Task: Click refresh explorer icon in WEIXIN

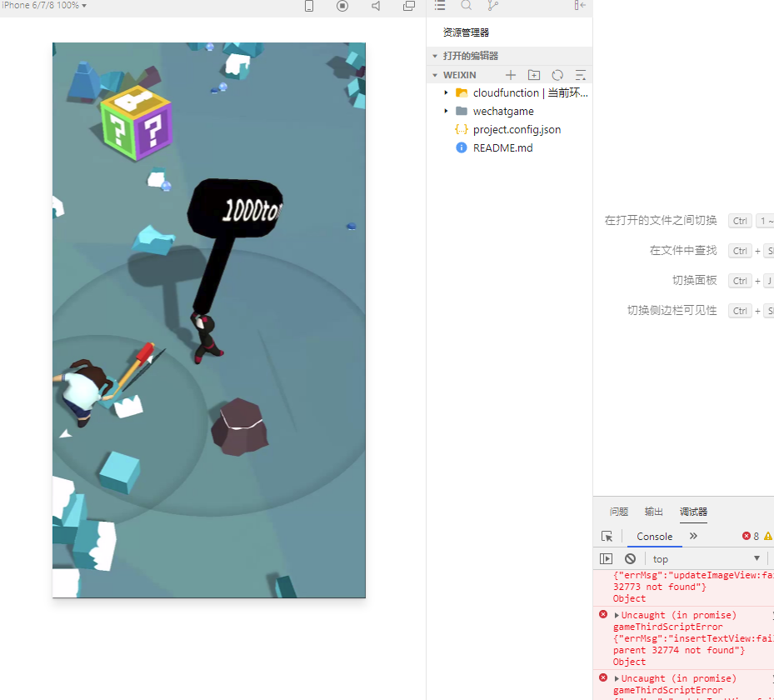Action: [x=557, y=75]
